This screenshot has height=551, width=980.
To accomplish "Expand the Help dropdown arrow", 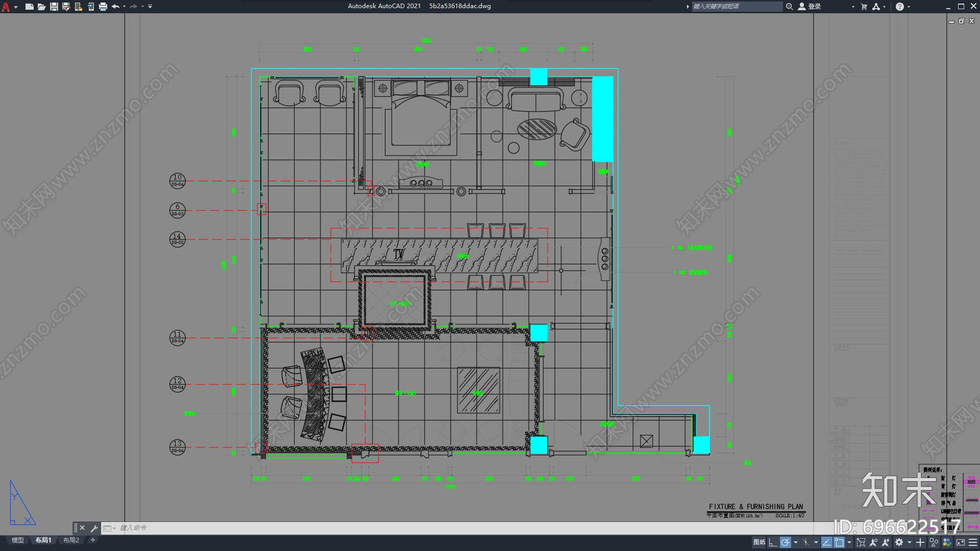I will (x=908, y=7).
